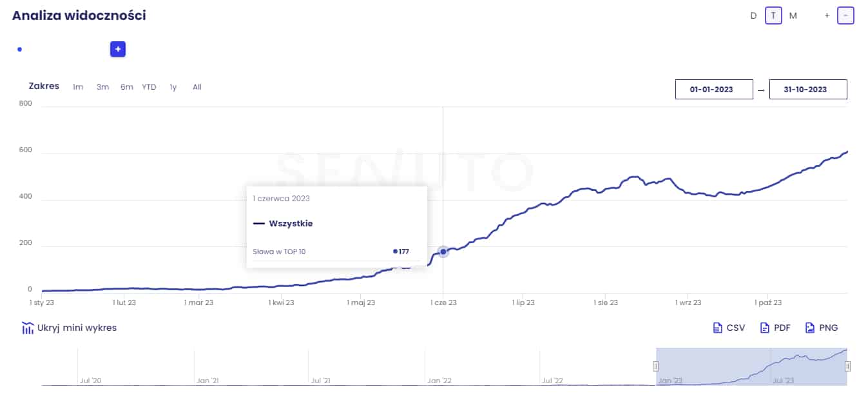Set range to 1 month
Screen dimensions: 868x407
click(x=78, y=87)
